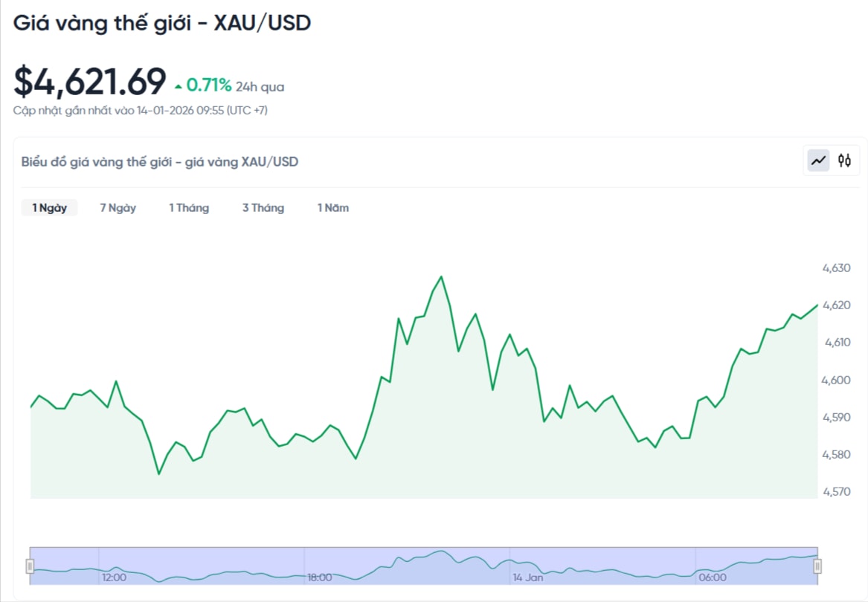Click the chart type toggle group
Image resolution: width=868 pixels, height=602 pixels.
832,160
